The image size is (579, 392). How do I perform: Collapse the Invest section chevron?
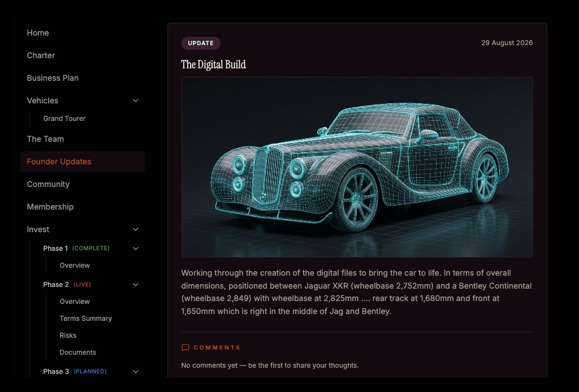coord(136,229)
